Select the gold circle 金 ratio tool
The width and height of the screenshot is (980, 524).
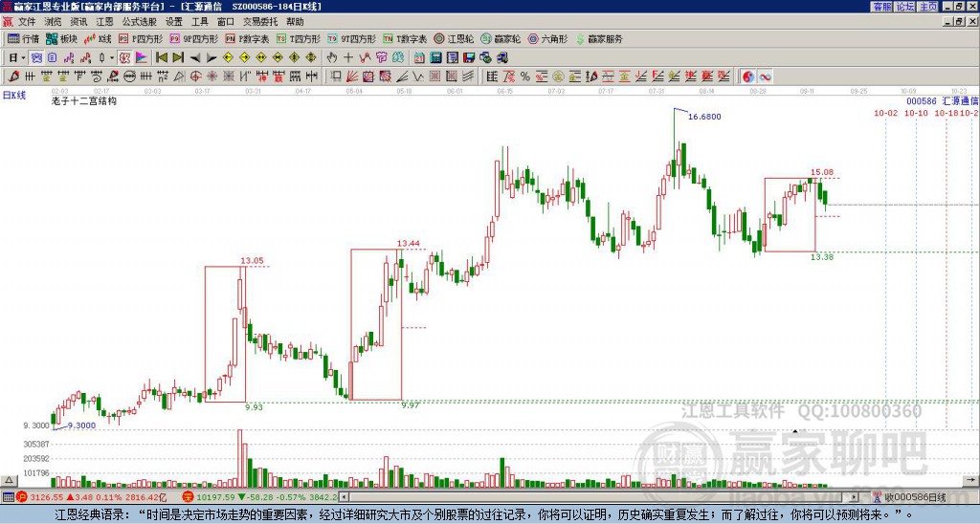[558, 76]
